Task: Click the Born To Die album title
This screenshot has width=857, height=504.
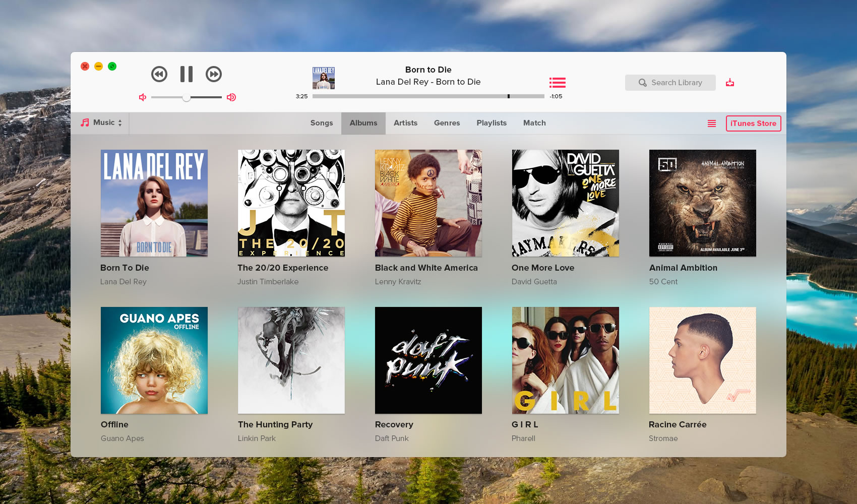Action: (125, 268)
